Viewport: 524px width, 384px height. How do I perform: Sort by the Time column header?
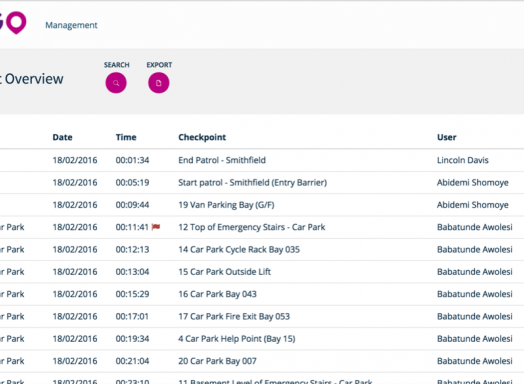[126, 137]
